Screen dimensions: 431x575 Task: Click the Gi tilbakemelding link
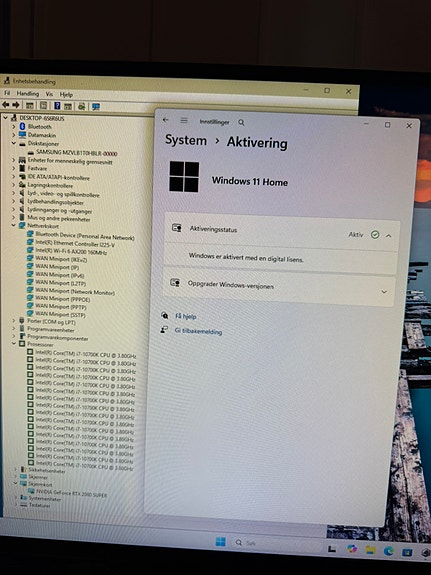[x=198, y=331]
